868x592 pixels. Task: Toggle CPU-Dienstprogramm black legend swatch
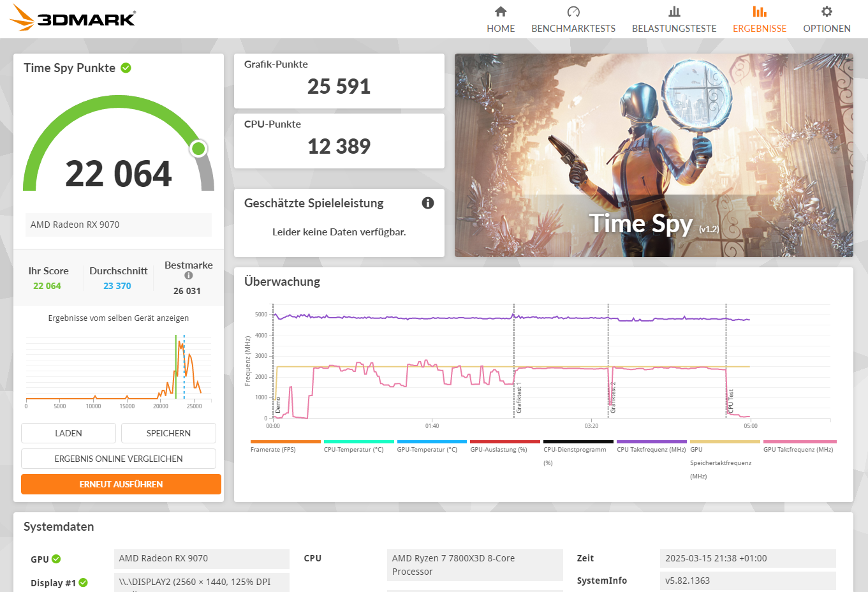click(x=578, y=441)
